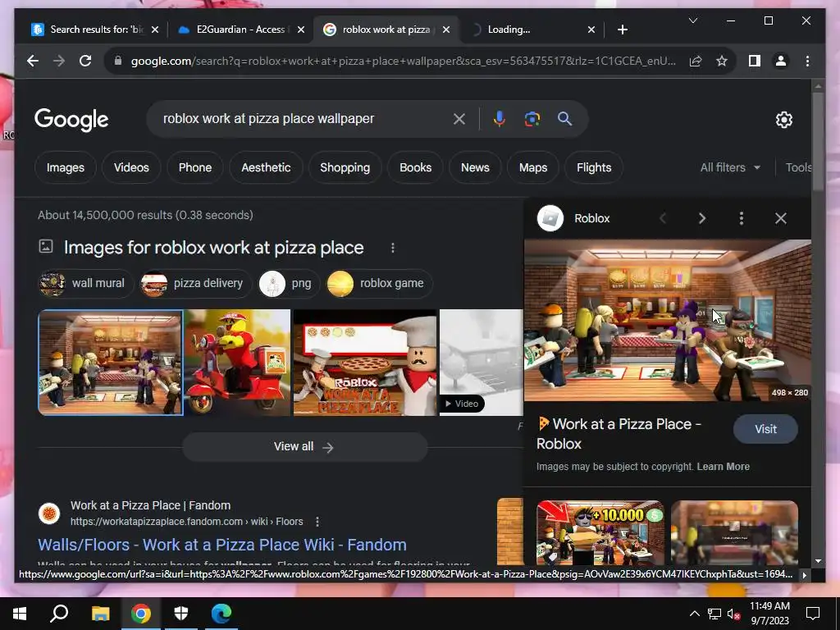
Task: Select the News filter
Action: click(x=475, y=167)
